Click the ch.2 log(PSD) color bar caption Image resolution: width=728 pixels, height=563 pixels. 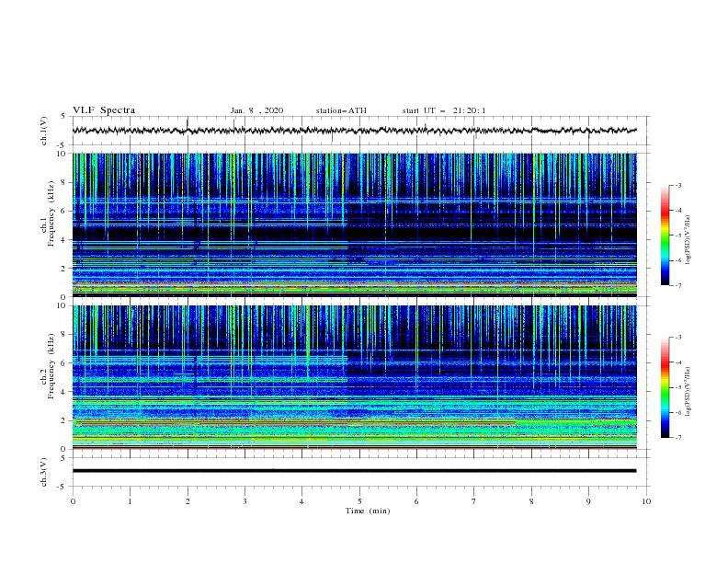688,392
